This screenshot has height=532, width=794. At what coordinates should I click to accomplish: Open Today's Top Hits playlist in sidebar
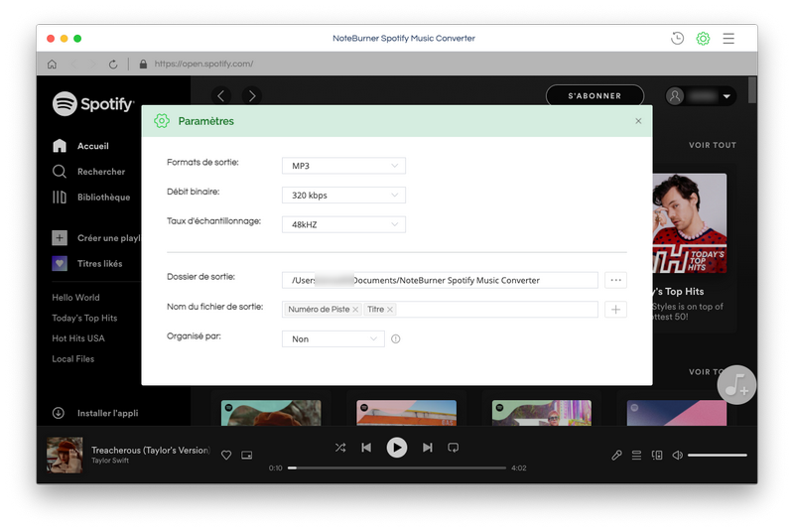pyautogui.click(x=84, y=318)
